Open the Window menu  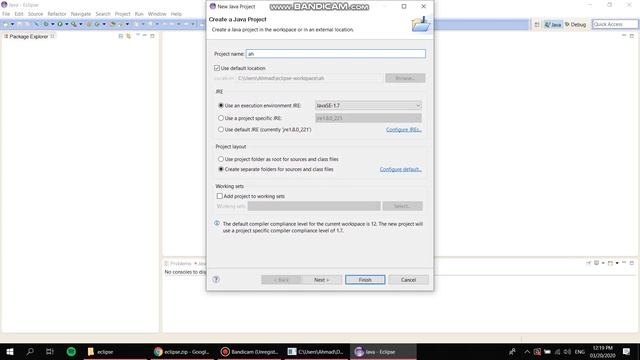(157, 14)
